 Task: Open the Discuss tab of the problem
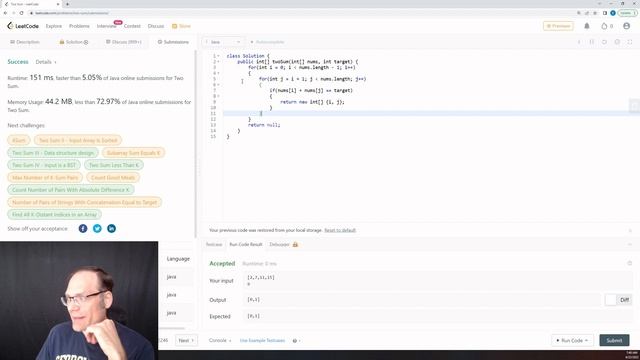coord(124,42)
